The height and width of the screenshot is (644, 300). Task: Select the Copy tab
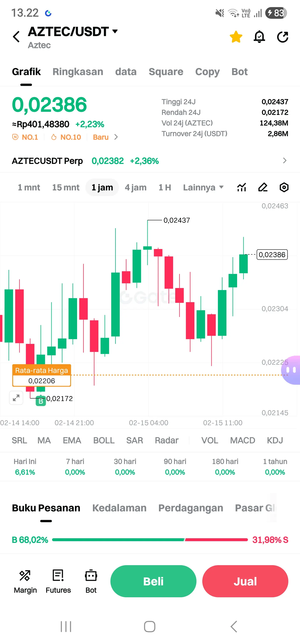coord(207,72)
